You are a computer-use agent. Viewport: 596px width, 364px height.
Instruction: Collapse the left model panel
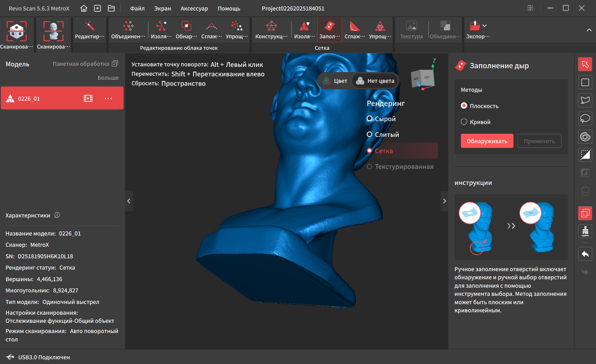tap(129, 201)
